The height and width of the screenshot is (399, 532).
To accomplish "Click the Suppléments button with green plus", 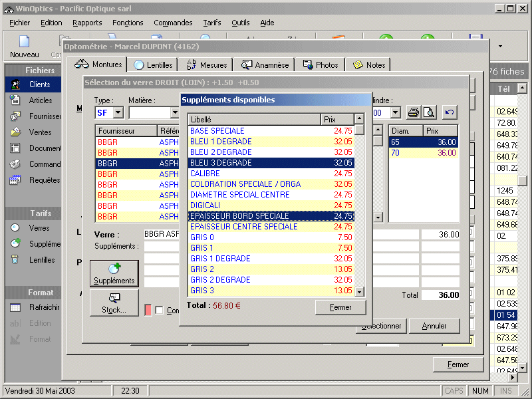I will coord(114,273).
